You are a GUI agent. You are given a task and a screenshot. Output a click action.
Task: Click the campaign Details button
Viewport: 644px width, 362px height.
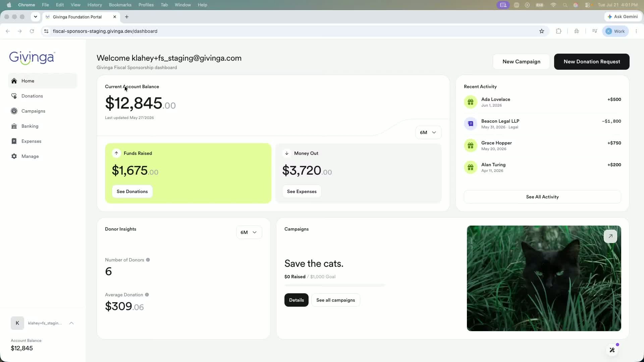pos(297,300)
